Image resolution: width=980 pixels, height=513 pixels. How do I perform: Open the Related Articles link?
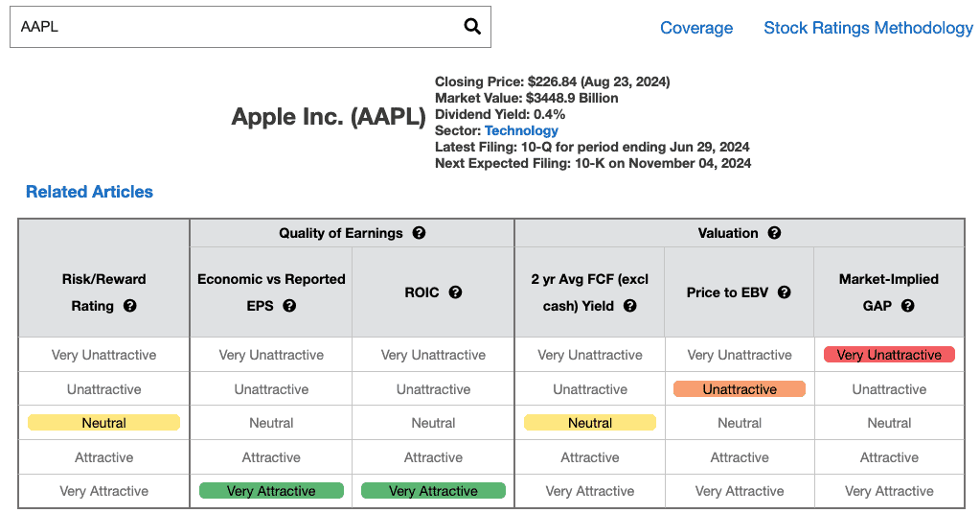pyautogui.click(x=89, y=192)
